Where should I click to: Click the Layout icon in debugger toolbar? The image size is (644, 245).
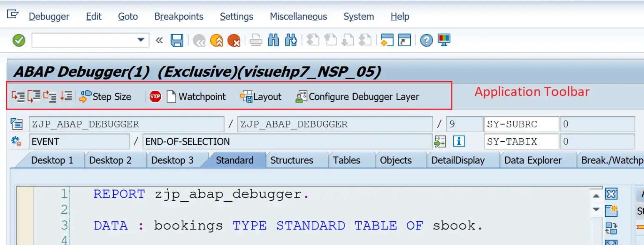(260, 96)
